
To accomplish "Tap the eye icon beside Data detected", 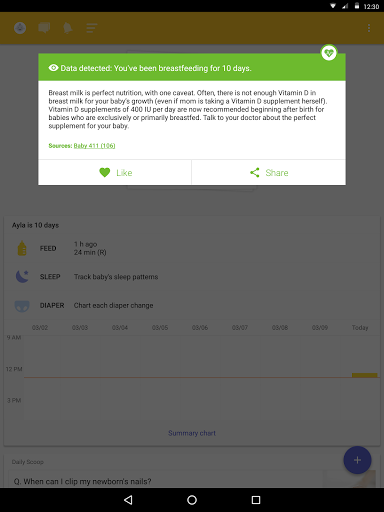I will (x=53, y=68).
